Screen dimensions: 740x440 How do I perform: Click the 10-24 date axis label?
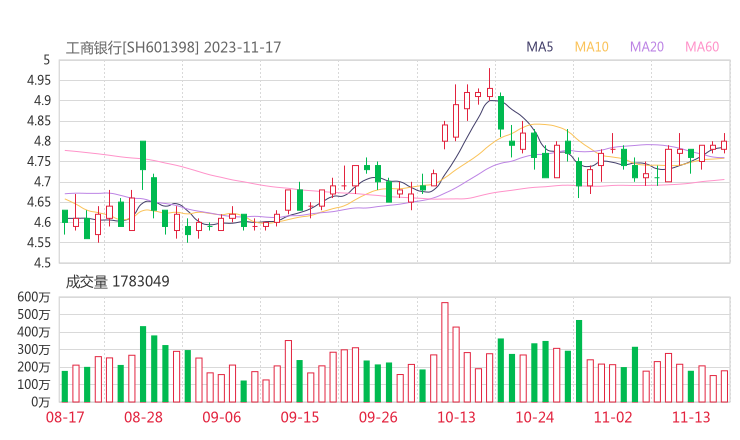coord(534,417)
